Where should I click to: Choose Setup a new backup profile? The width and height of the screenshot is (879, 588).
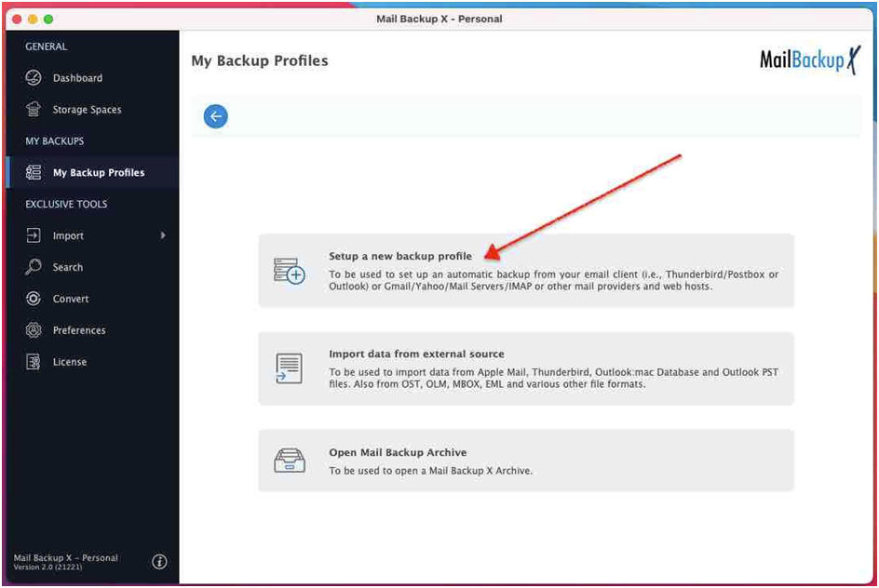click(400, 257)
